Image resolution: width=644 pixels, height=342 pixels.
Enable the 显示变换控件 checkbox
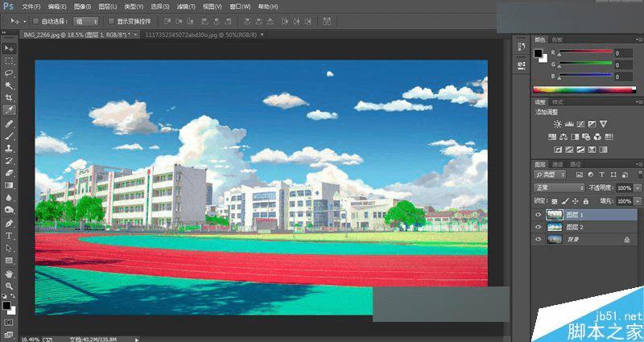click(111, 22)
